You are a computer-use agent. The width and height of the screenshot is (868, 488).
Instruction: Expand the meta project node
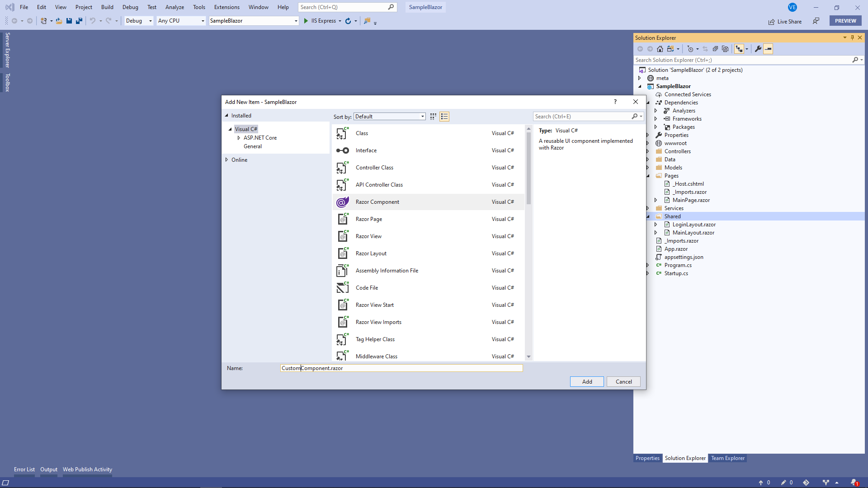[640, 78]
